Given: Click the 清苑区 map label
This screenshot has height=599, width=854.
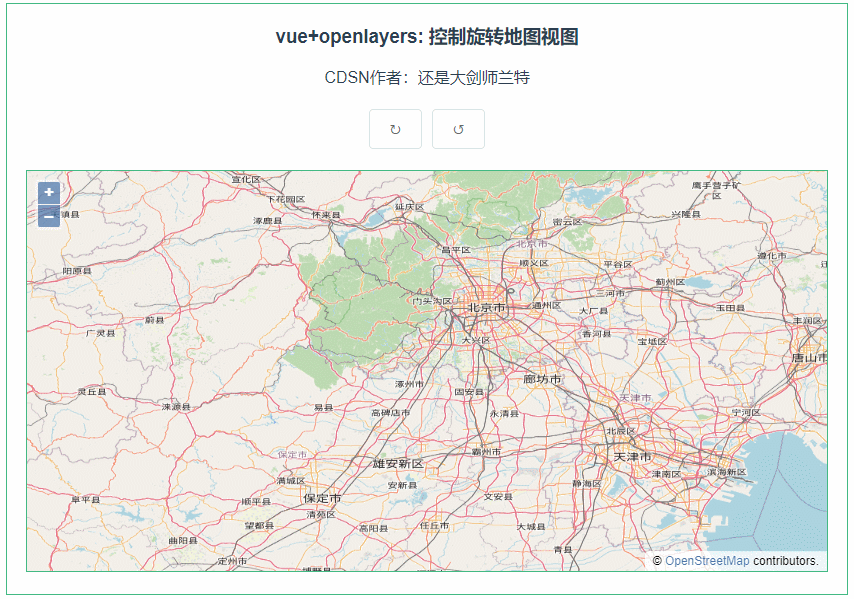Looking at the screenshot, I should click(x=321, y=514).
